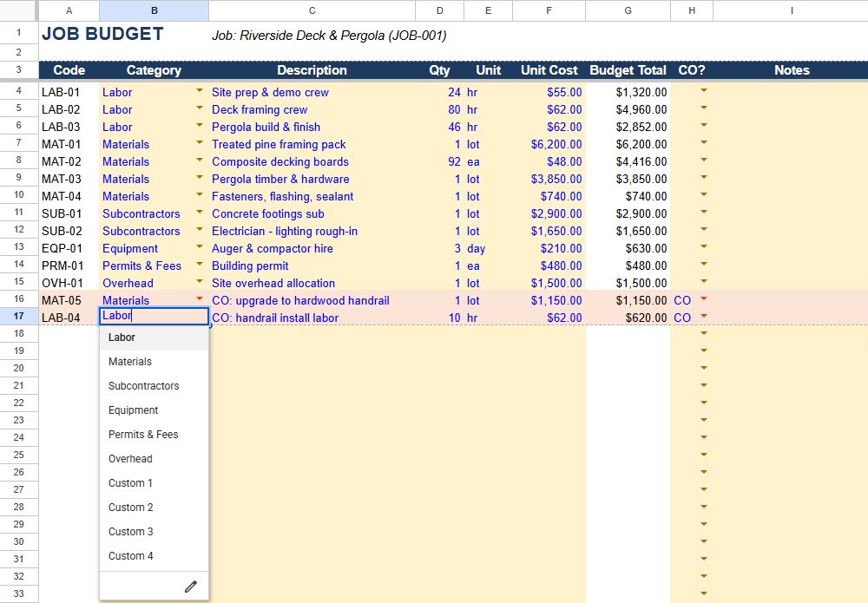The height and width of the screenshot is (603, 868).
Task: Click the $3,850.00 budget total cell
Action: click(628, 180)
